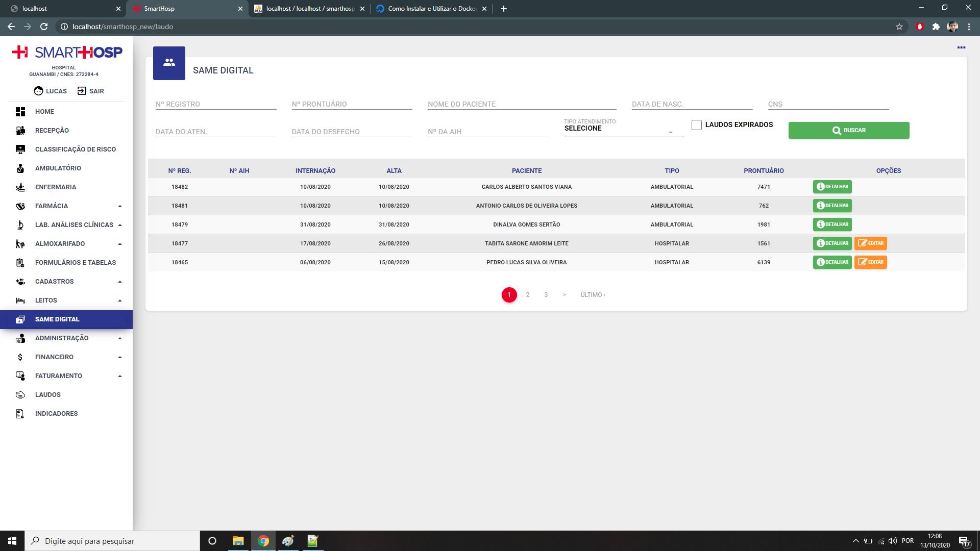
Task: Expand the Faturamento submenu arrow
Action: click(x=120, y=376)
